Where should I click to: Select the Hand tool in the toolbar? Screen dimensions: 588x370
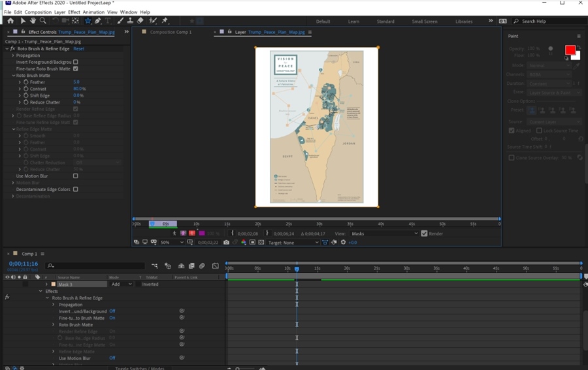click(33, 21)
